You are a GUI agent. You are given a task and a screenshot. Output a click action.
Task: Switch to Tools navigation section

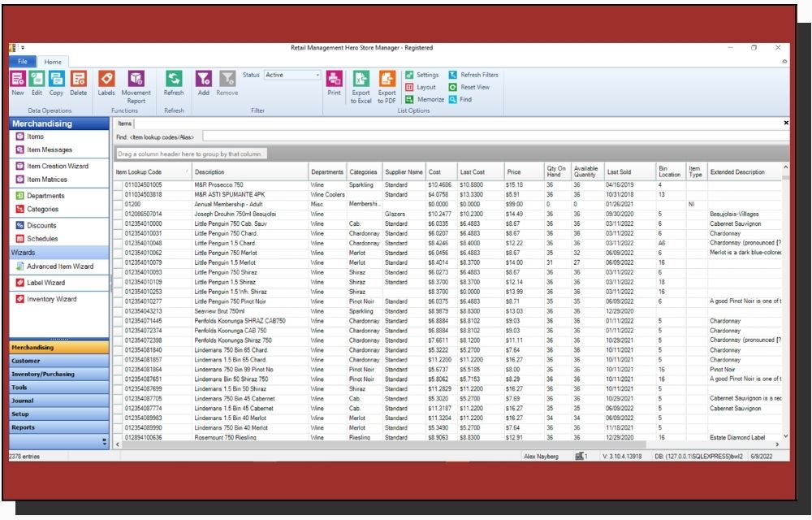[x=59, y=388]
